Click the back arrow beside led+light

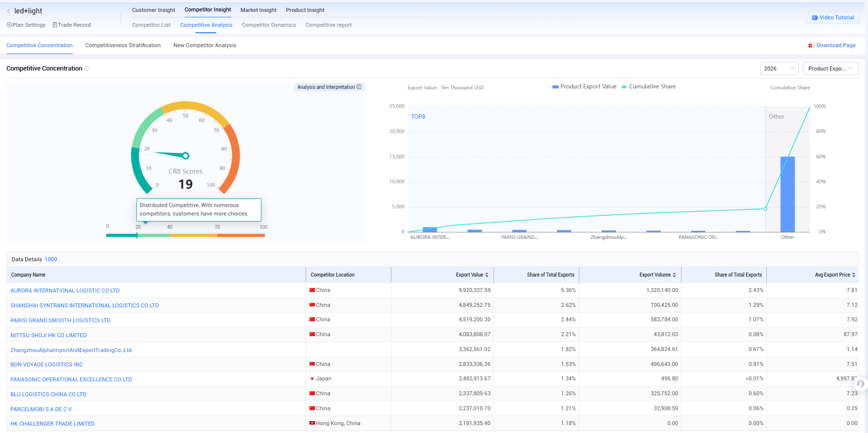pyautogui.click(x=8, y=11)
